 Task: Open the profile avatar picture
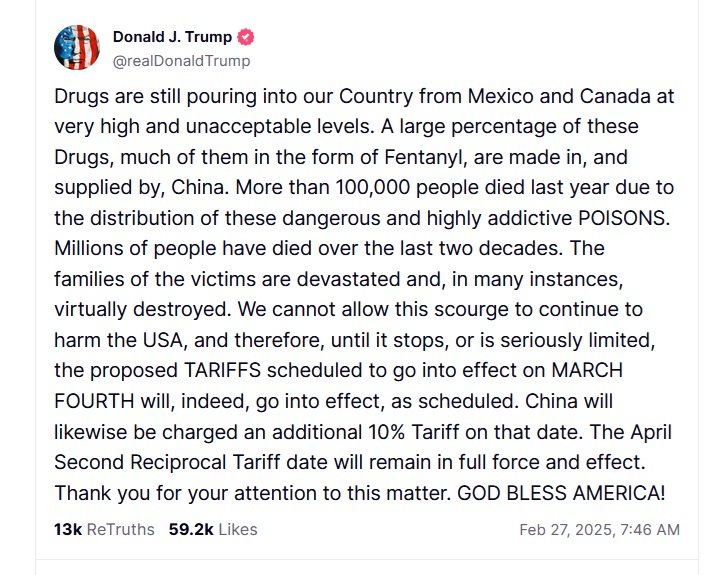76,47
